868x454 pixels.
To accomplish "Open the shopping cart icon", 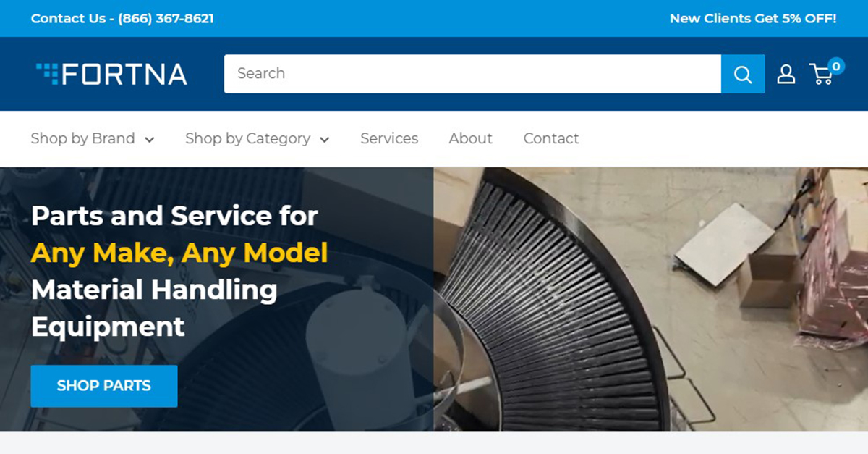I will 821,74.
